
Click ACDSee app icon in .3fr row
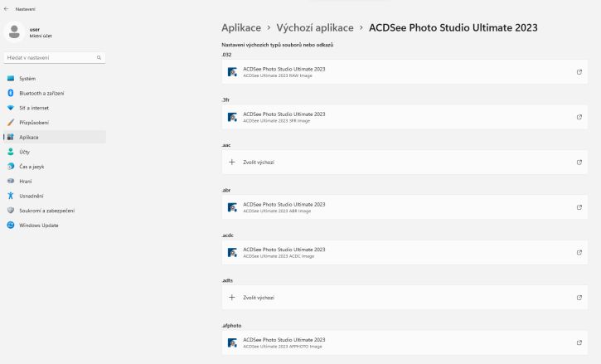[x=232, y=117]
